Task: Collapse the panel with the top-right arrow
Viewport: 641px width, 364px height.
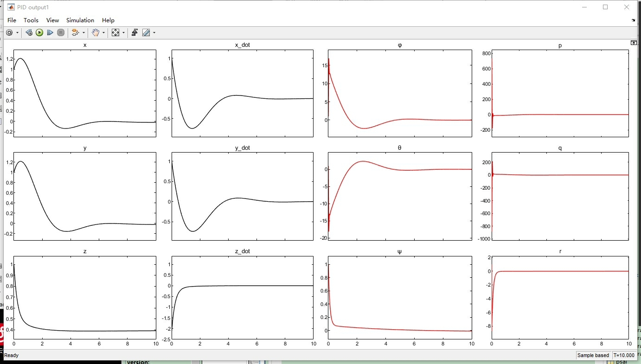Action: click(634, 42)
